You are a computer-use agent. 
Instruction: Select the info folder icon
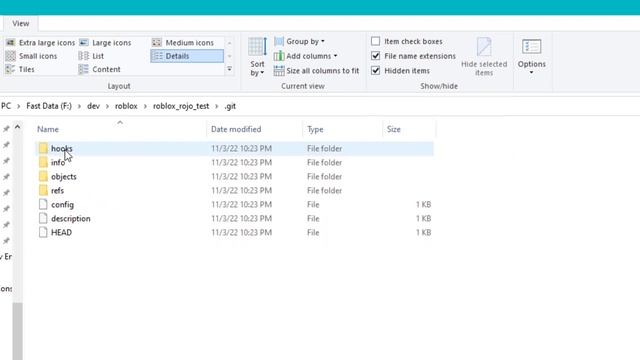click(43, 162)
